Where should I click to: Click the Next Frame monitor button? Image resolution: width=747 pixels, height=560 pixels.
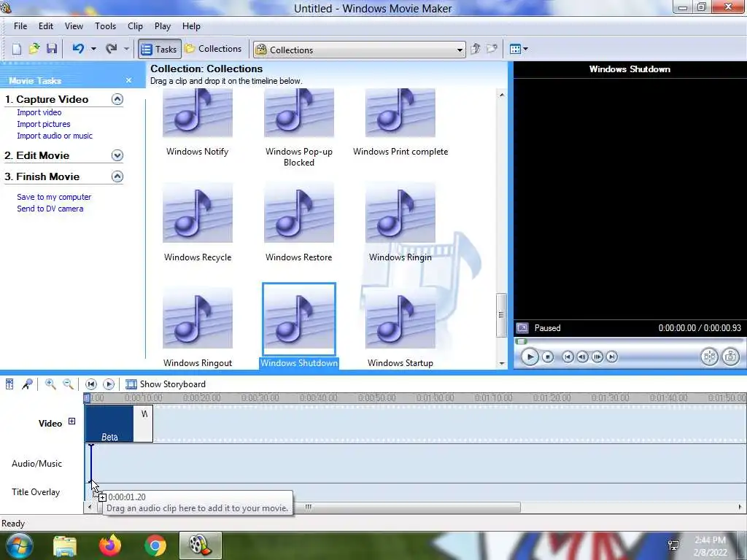(x=597, y=357)
